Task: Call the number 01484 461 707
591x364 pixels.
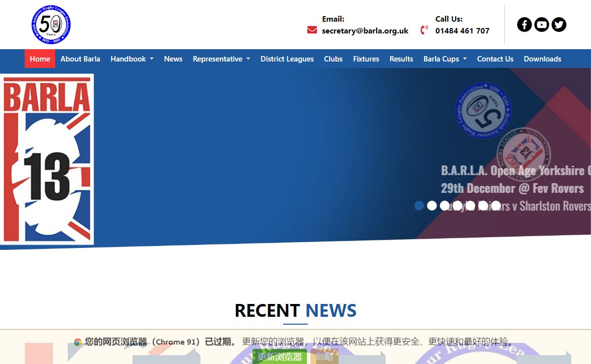Action: 462,30
